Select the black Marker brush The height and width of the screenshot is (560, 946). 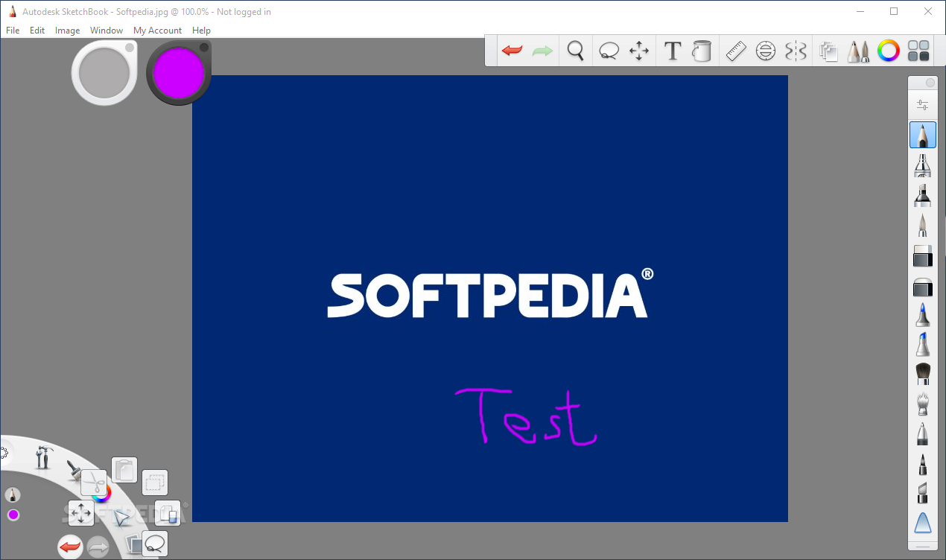923,195
